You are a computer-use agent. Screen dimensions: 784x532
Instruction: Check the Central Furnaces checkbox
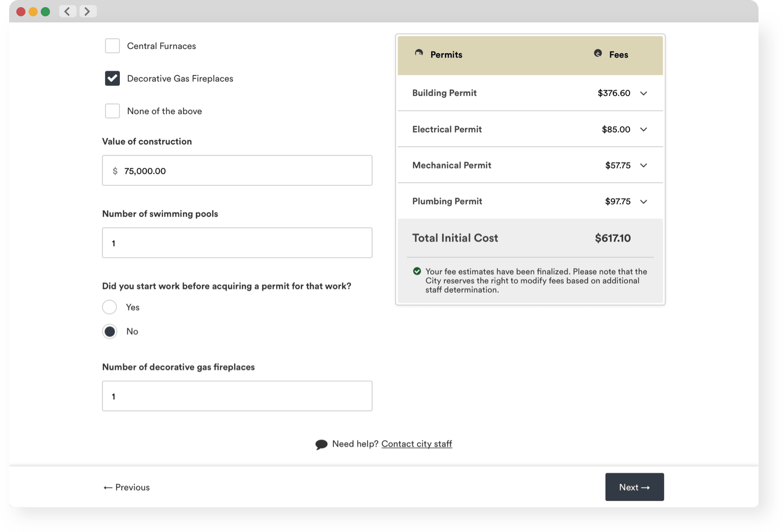coord(112,46)
